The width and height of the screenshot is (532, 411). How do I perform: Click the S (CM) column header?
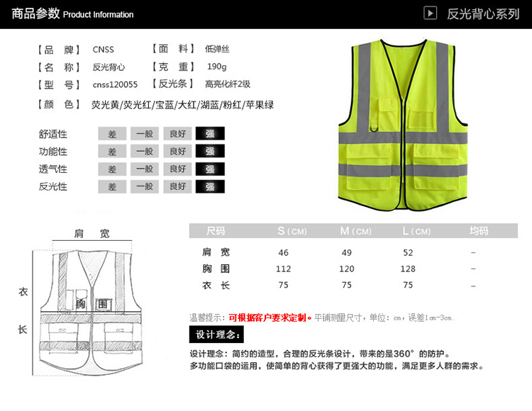click(292, 231)
